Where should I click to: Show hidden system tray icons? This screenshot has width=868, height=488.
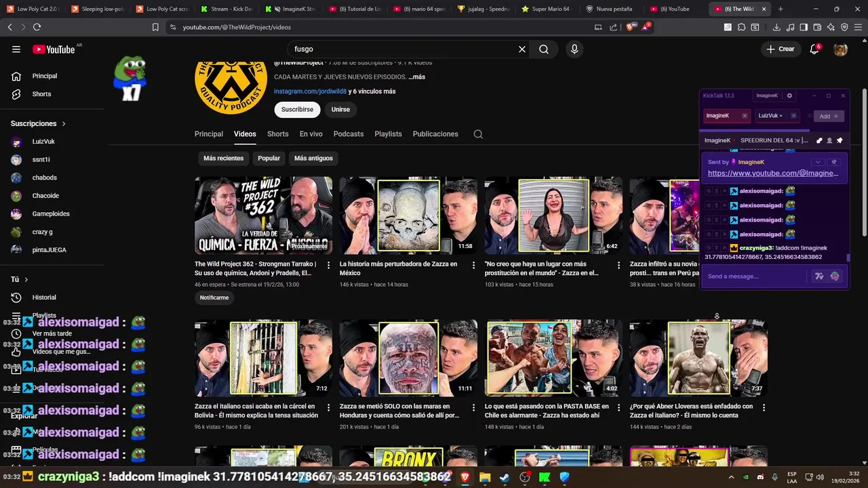click(731, 477)
